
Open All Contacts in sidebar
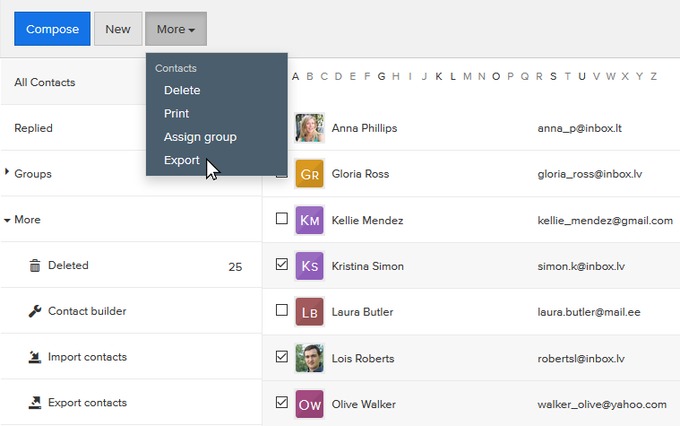[45, 82]
